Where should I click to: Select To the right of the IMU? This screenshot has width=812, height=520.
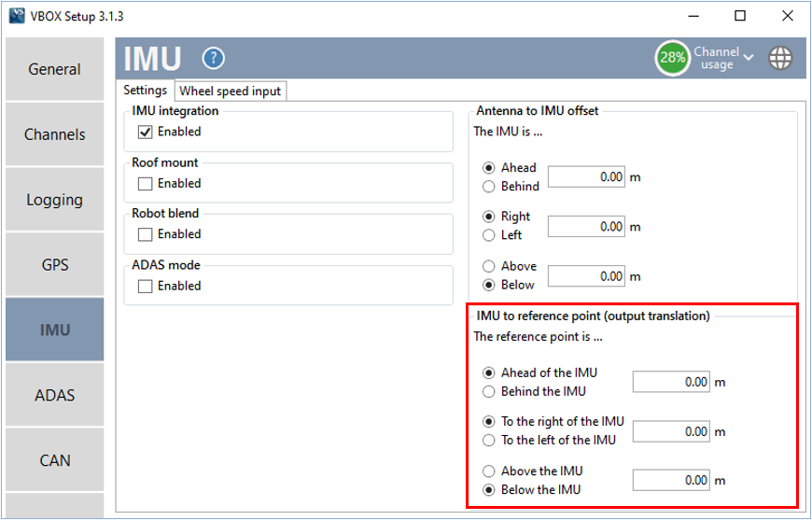point(488,422)
